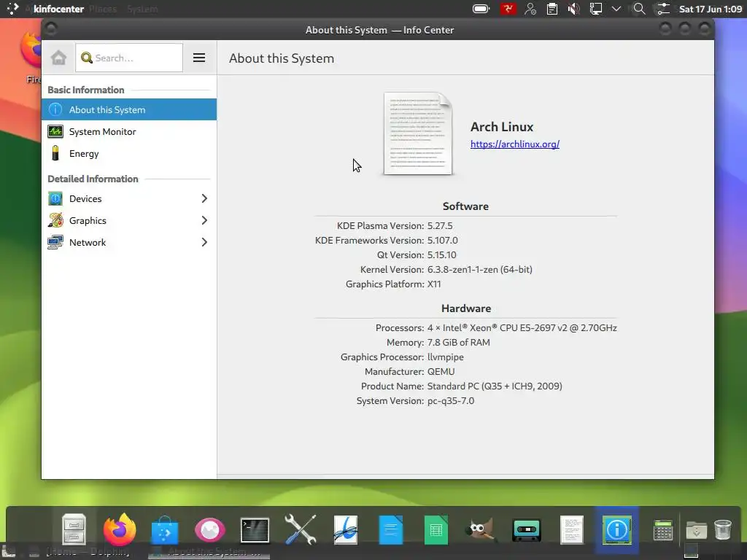
Task: Open the green spreadsheet app in the dock
Action: [436, 529]
